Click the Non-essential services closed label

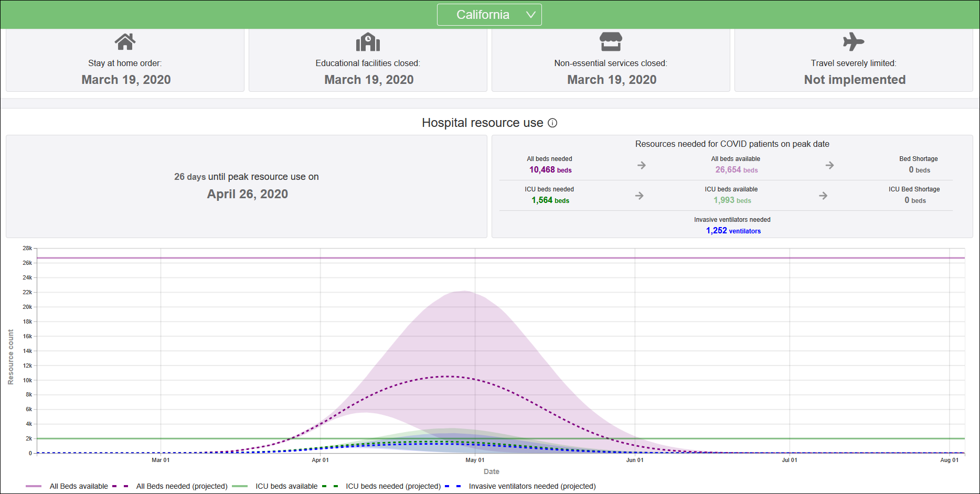[x=611, y=63]
